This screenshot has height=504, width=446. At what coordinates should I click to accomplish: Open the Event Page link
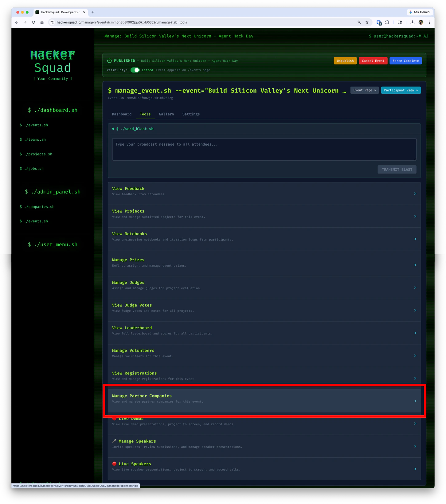pos(364,90)
